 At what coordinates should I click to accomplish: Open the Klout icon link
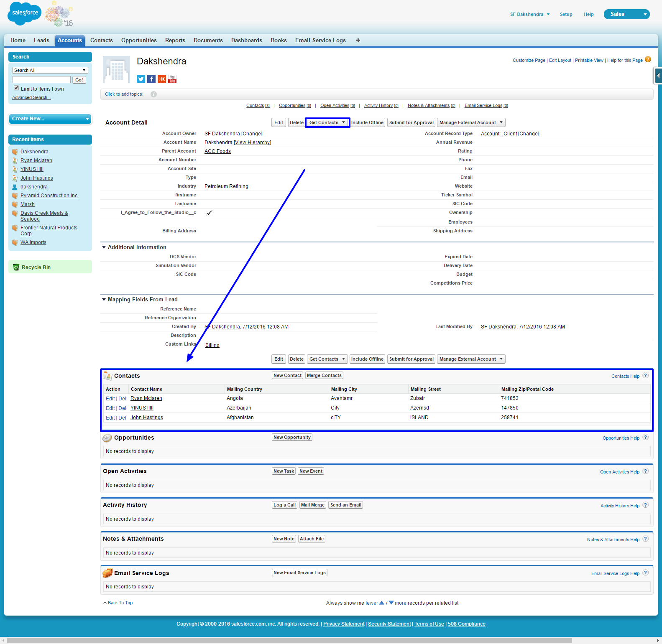[x=162, y=79]
